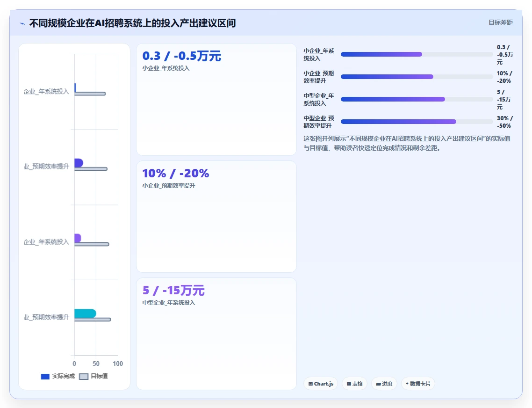Click the 小企业_预期效率提升 progress bar

pyautogui.click(x=417, y=77)
